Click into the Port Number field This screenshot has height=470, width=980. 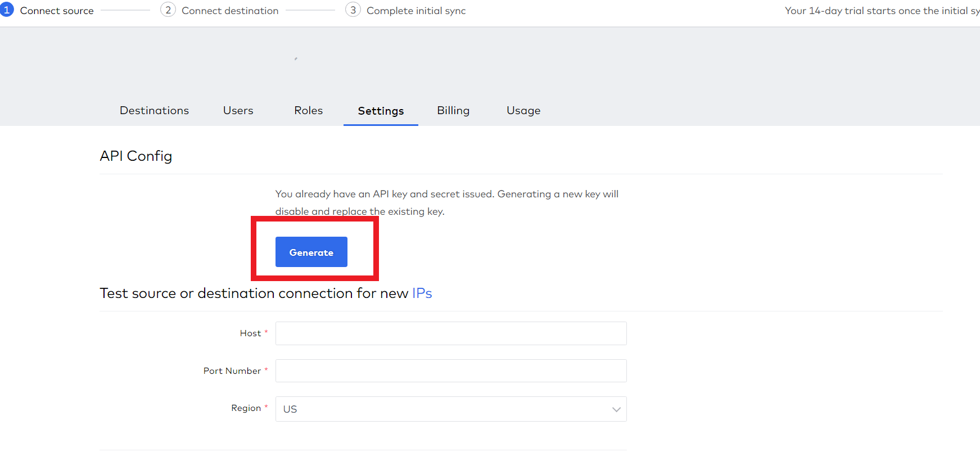point(451,371)
